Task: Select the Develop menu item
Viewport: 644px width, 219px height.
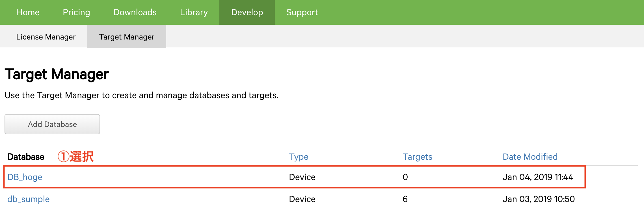Action: (x=247, y=12)
